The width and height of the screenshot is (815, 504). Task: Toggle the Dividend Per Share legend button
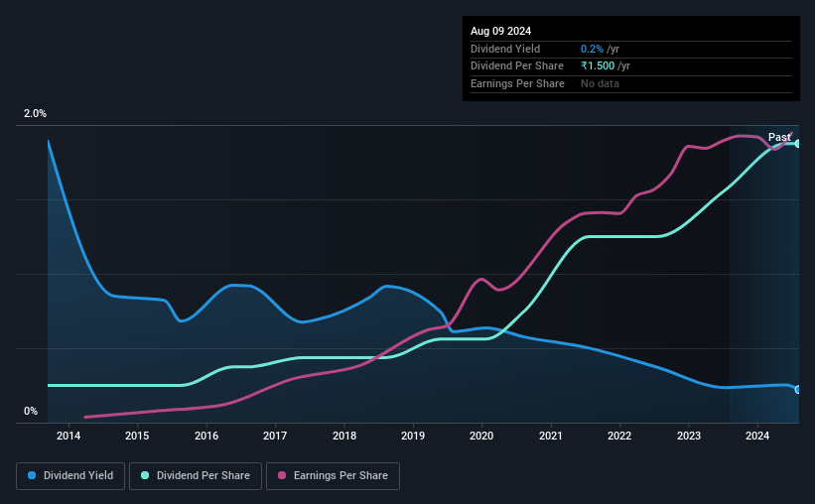(x=196, y=476)
